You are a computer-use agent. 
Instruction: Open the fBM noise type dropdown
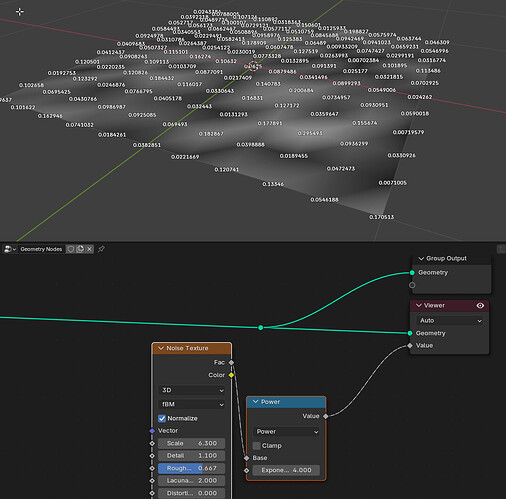192,404
